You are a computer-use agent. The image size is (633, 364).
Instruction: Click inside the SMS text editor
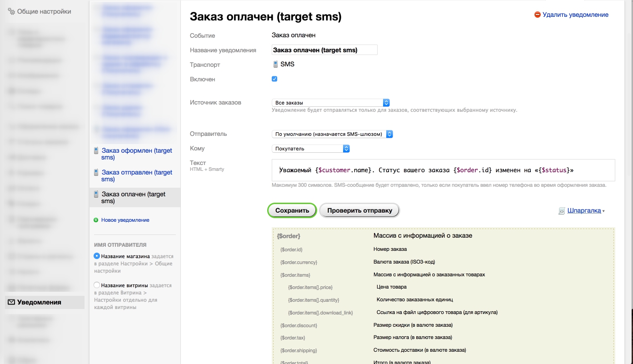pyautogui.click(x=443, y=170)
